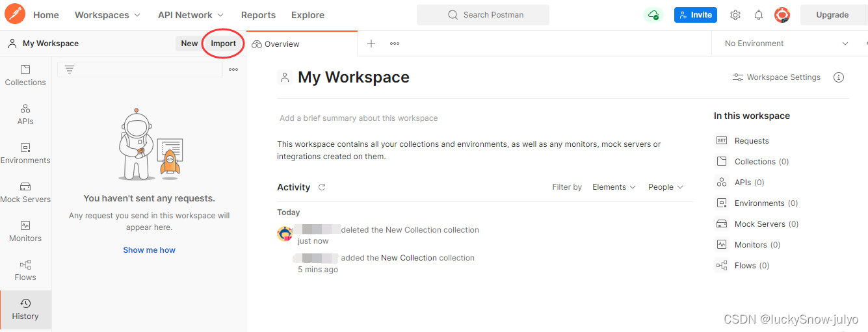Open the APIs sidebar panel

click(25, 114)
